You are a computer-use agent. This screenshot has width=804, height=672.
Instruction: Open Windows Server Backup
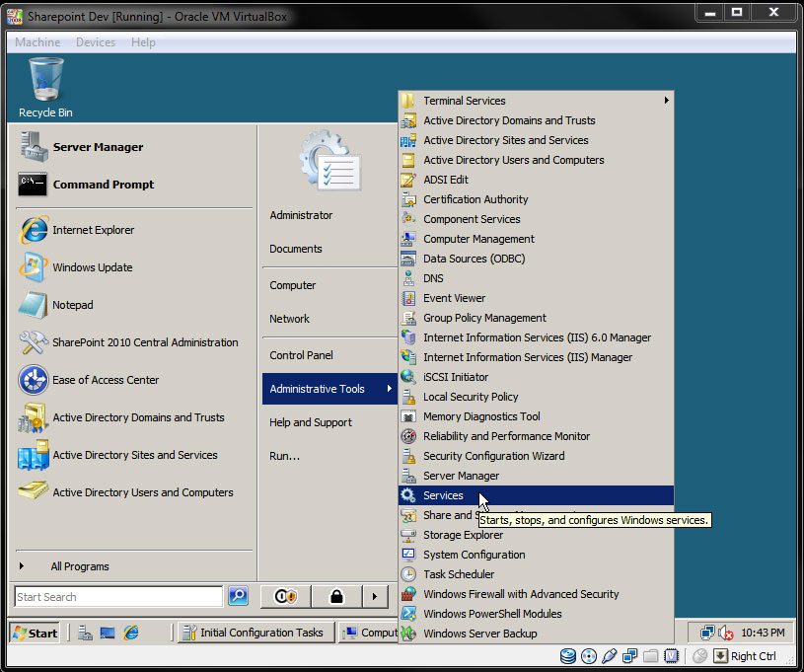pyautogui.click(x=536, y=634)
